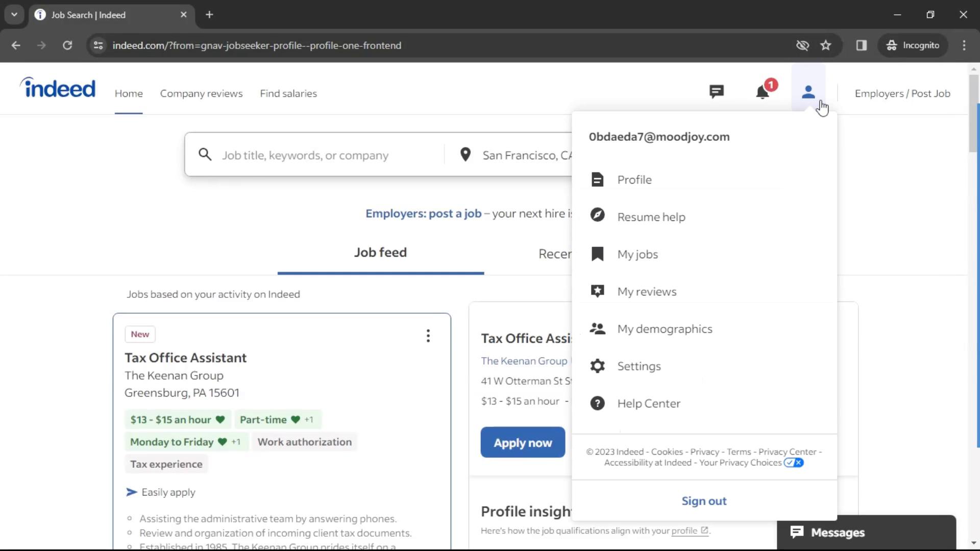Click the My demographics menu item
This screenshot has height=551, width=980.
[665, 329]
